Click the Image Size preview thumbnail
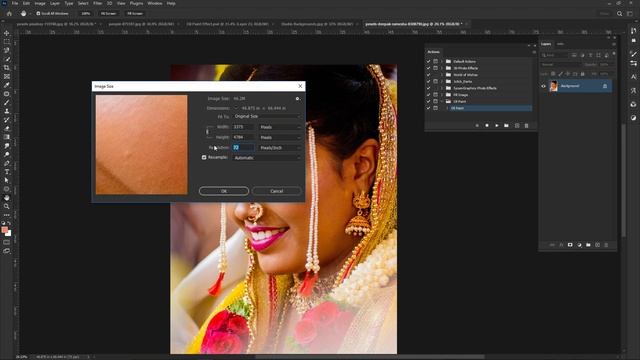The height and width of the screenshot is (360, 640). (142, 144)
